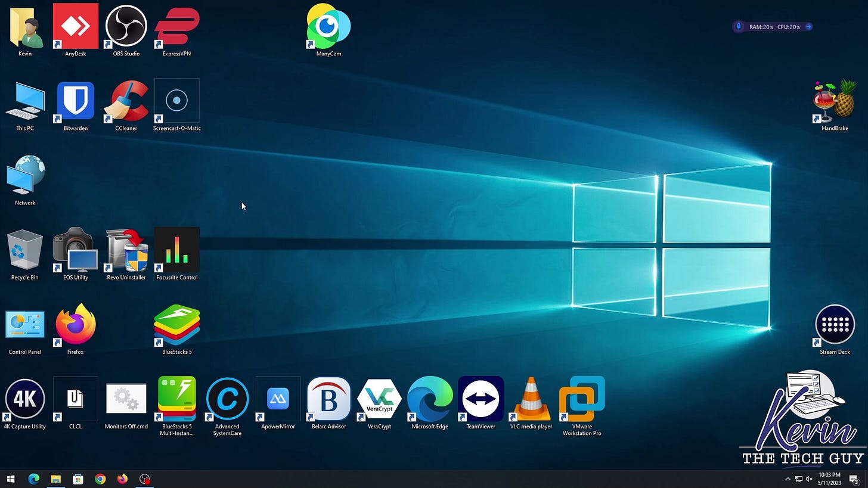
Task: Click the Focusrite Control shortcut
Action: 177,254
